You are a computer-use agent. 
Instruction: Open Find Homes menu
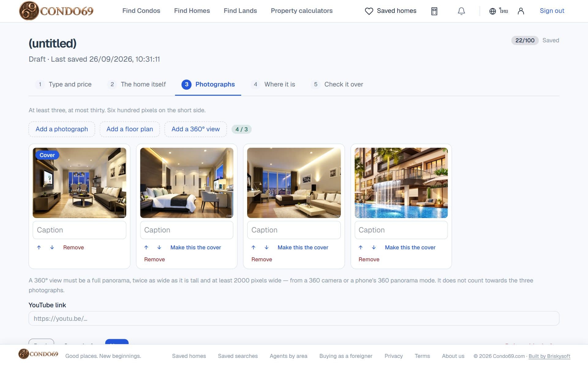point(192,11)
